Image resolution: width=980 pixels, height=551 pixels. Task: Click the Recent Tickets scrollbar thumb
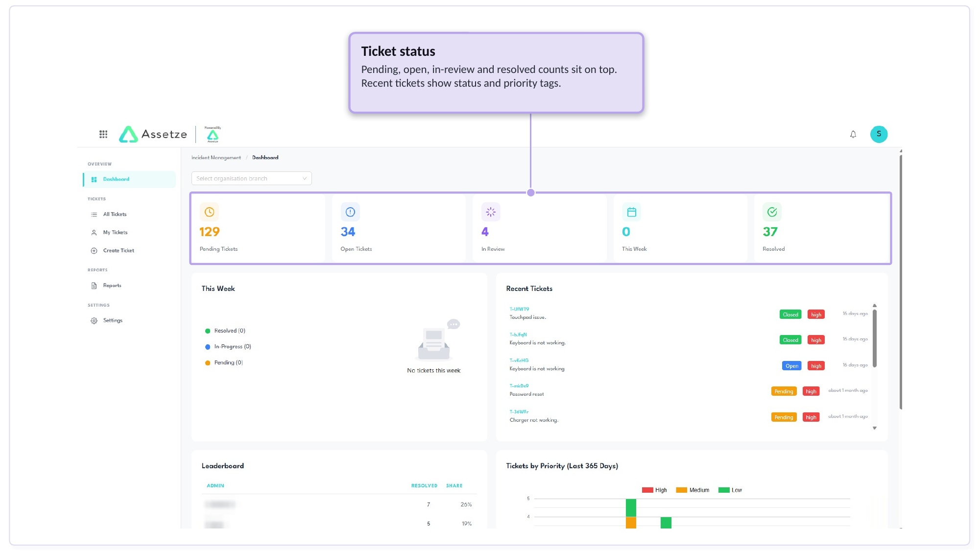(x=875, y=338)
